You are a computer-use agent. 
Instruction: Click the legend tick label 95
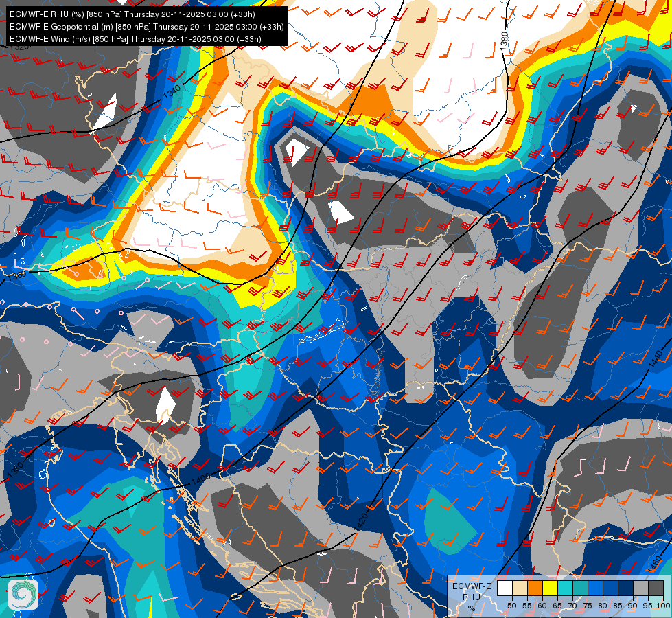(x=647, y=606)
